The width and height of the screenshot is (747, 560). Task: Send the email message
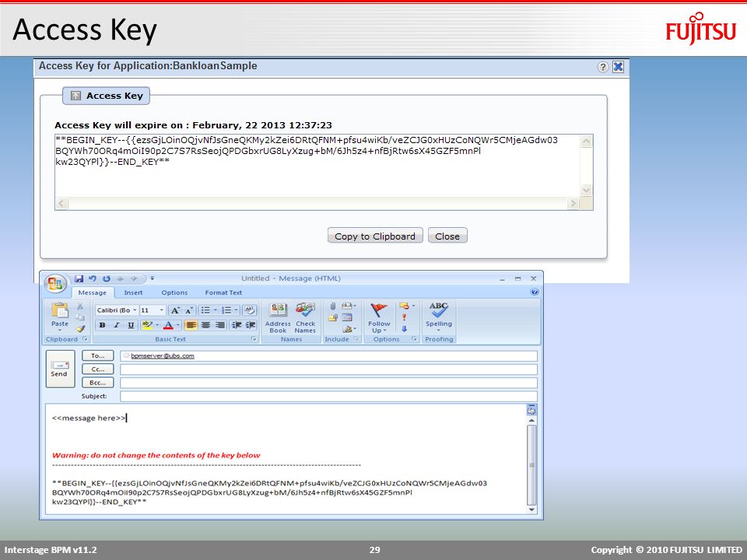pos(60,369)
